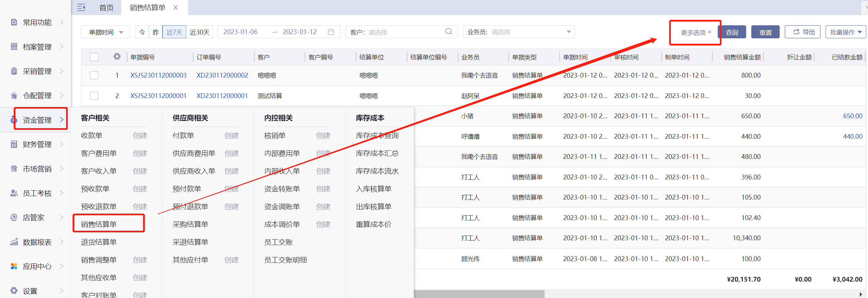Collapse the sidebar with the menu fold icon
This screenshot has height=298, width=868.
coord(81,8)
